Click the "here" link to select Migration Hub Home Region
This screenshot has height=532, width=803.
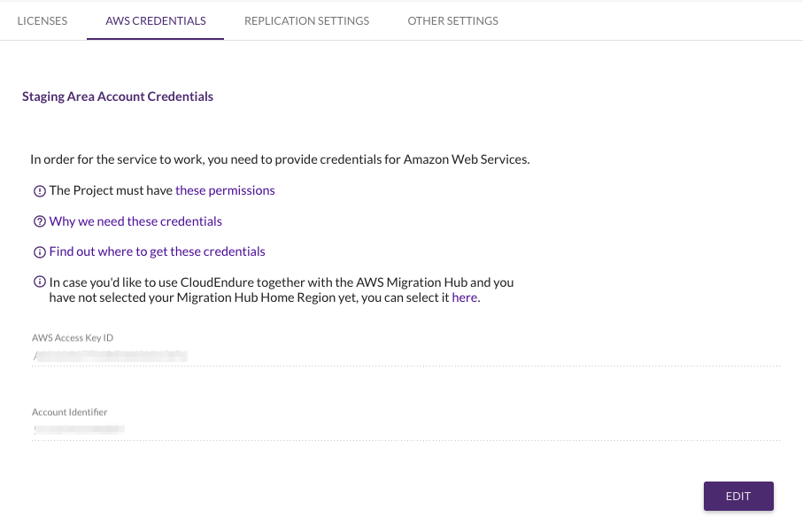pos(465,297)
